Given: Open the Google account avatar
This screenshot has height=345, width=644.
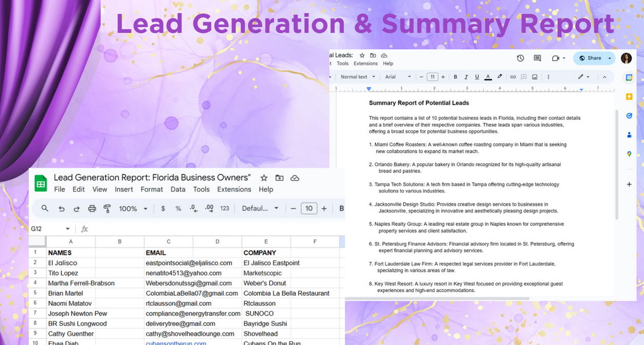Looking at the screenshot, I should pyautogui.click(x=626, y=58).
